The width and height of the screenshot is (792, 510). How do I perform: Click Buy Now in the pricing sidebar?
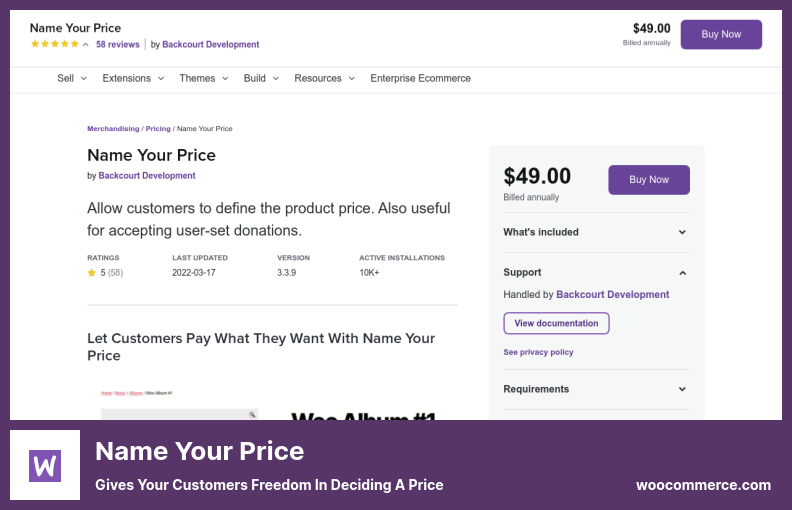[649, 180]
